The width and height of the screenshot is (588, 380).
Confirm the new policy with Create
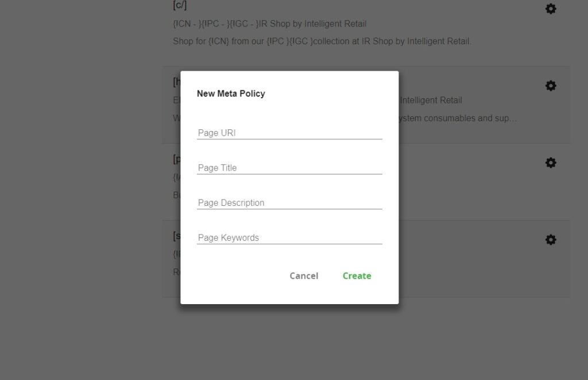pyautogui.click(x=357, y=276)
